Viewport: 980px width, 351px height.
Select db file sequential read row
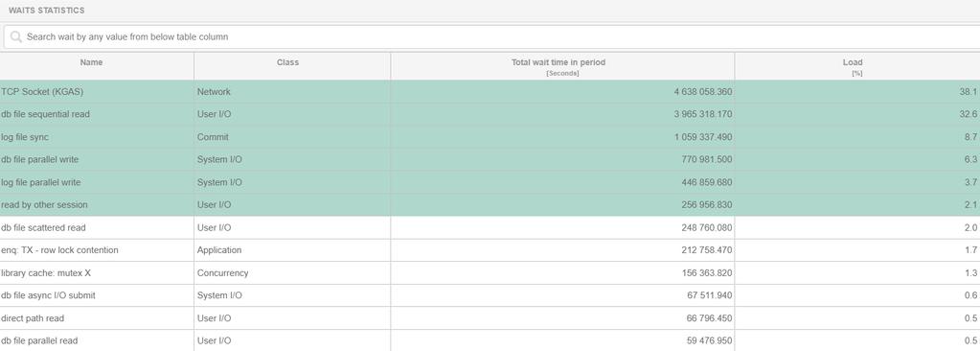(x=490, y=114)
